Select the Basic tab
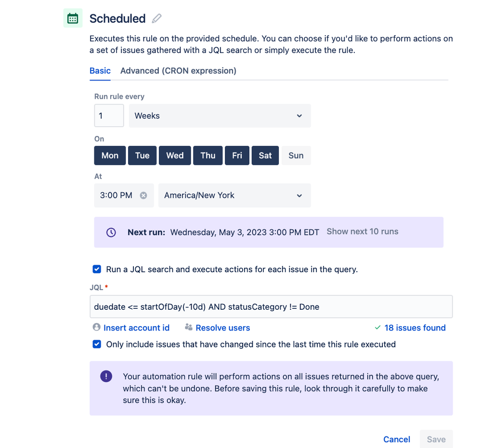The image size is (481, 448). [x=100, y=70]
